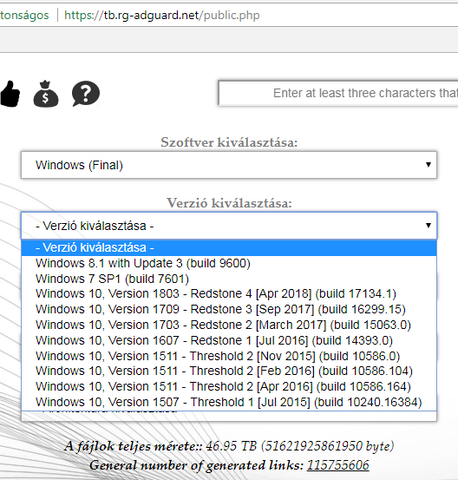The height and width of the screenshot is (480, 458).
Task: Open the money bag donate icon
Action: [46, 94]
